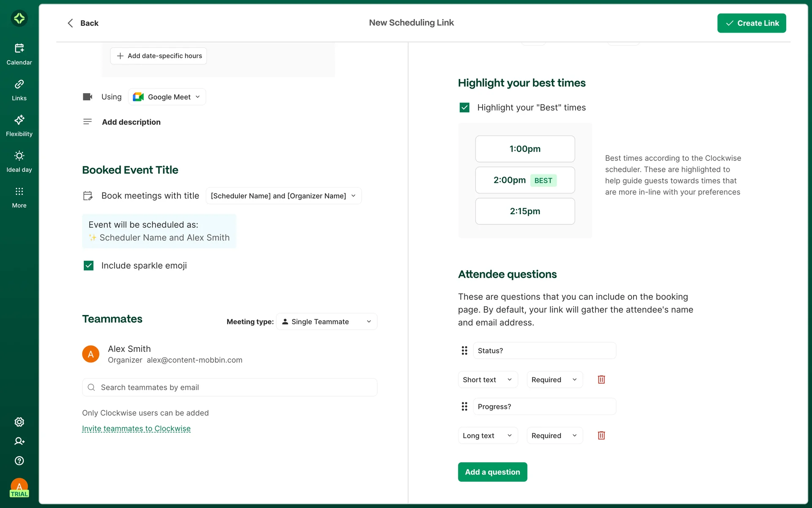Open the Links section in sidebar
812x508 pixels.
pyautogui.click(x=19, y=90)
